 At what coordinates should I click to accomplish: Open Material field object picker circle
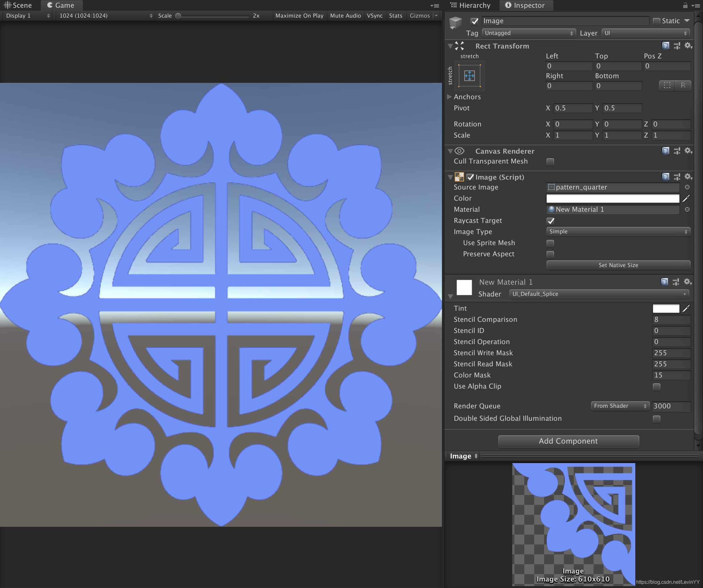point(687,209)
